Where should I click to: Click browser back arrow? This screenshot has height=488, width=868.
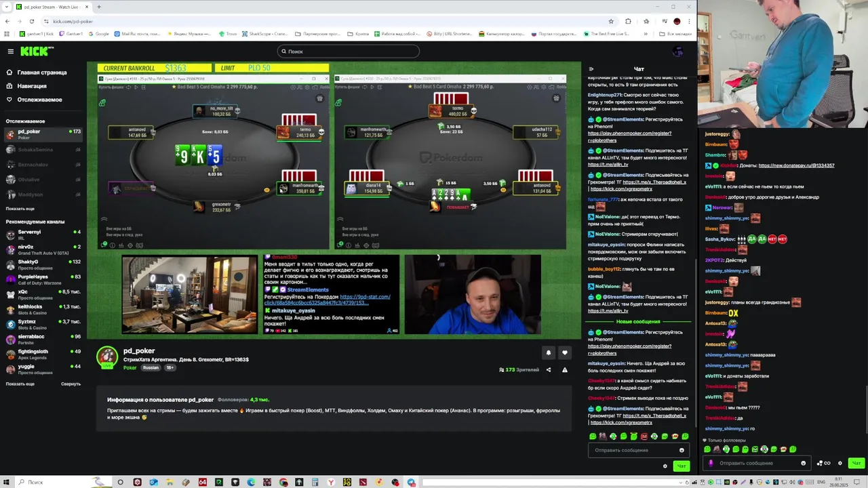click(x=7, y=21)
